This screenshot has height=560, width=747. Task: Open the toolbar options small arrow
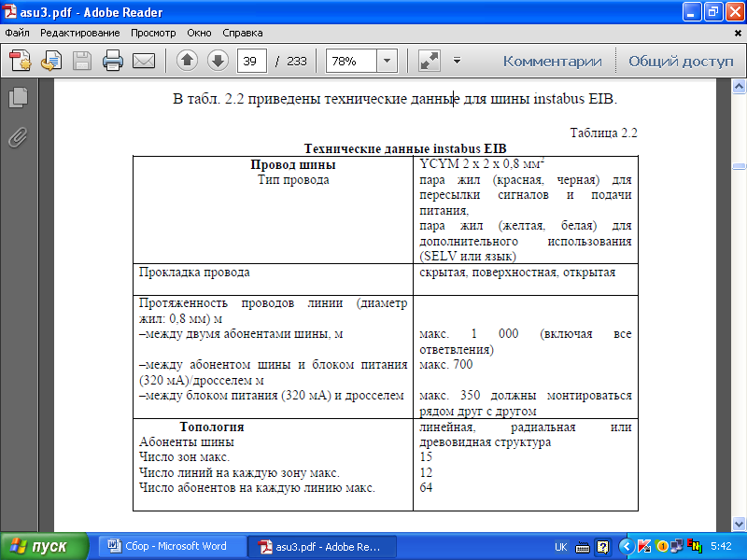click(x=457, y=61)
